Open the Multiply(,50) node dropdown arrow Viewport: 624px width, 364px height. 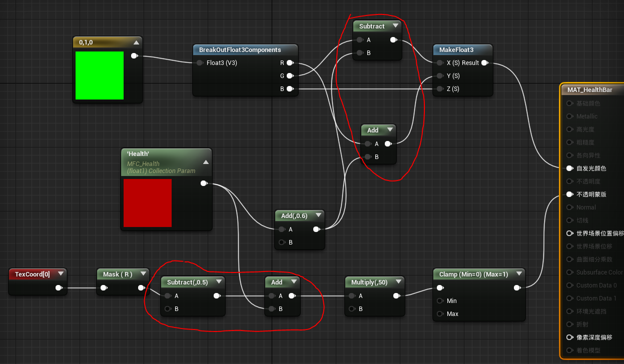[x=397, y=282]
